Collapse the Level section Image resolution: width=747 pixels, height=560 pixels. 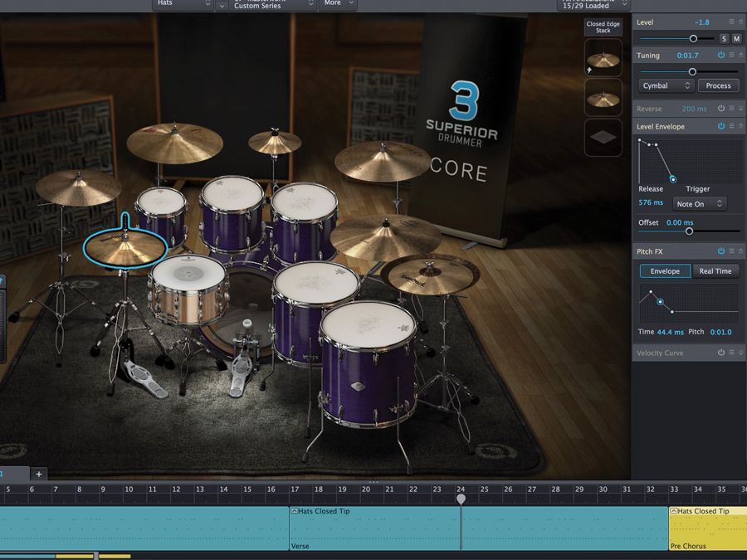[741, 22]
